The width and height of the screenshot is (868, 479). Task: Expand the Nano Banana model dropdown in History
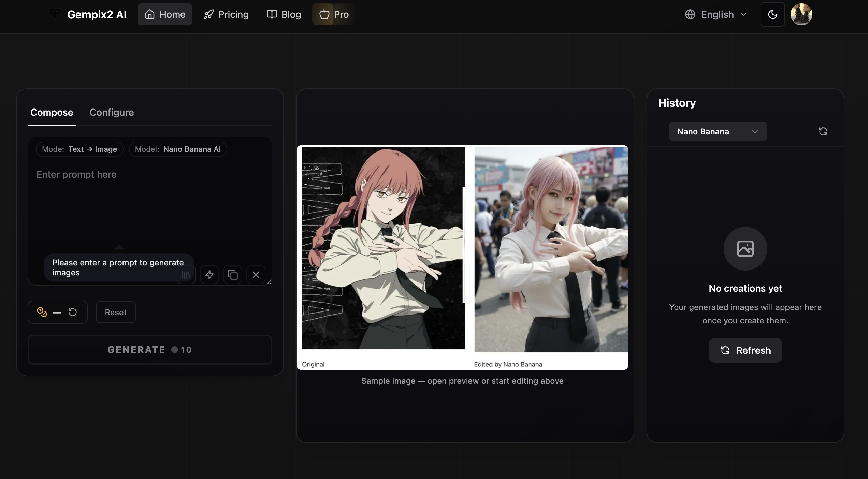[718, 131]
